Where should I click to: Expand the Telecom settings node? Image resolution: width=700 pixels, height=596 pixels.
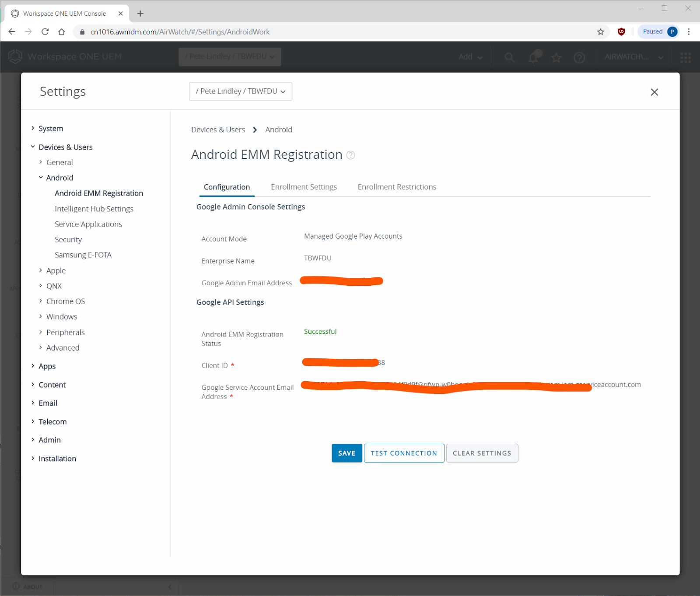[33, 421]
